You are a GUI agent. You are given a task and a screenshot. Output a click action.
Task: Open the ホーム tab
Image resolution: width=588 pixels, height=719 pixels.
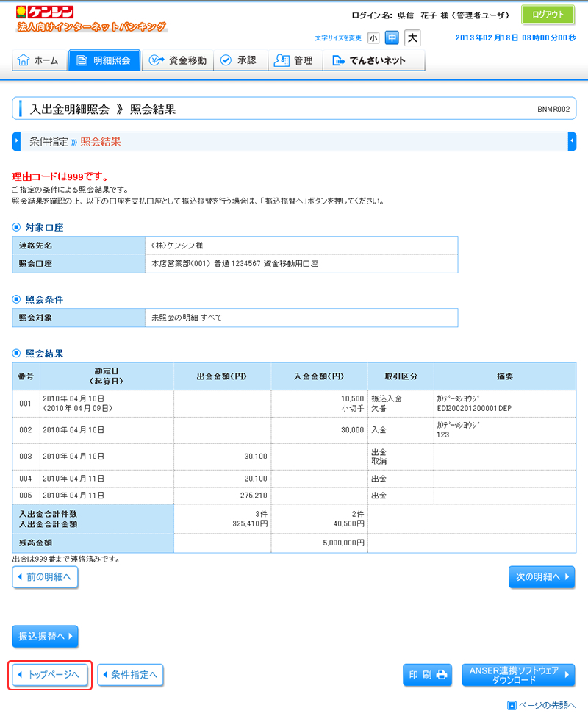pyautogui.click(x=40, y=60)
